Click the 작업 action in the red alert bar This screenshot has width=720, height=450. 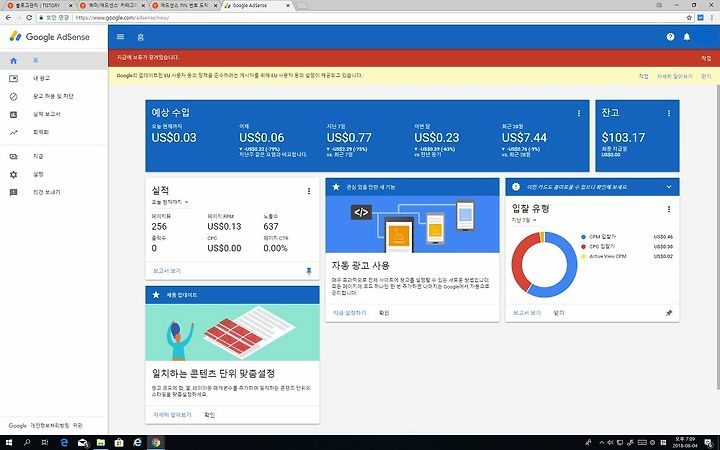tap(706, 58)
